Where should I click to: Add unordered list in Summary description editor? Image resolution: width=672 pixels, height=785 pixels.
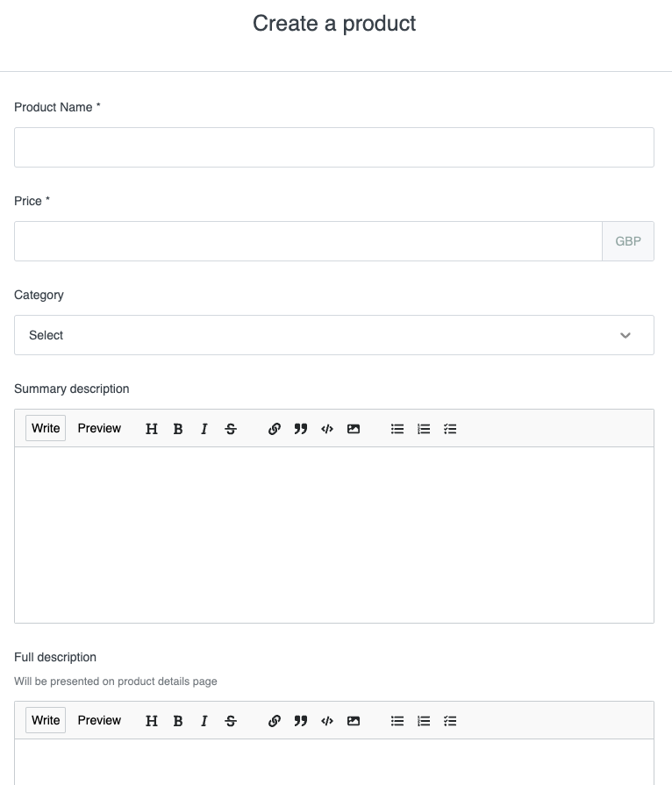coord(397,429)
